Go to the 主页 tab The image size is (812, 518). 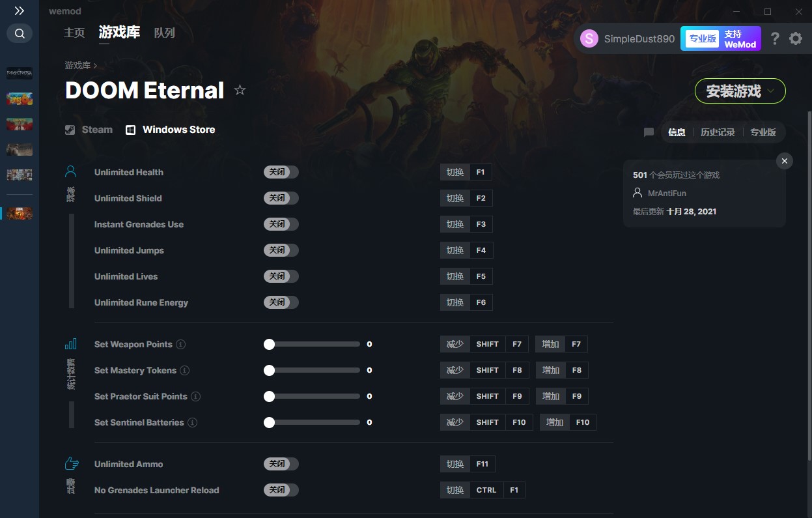click(74, 33)
